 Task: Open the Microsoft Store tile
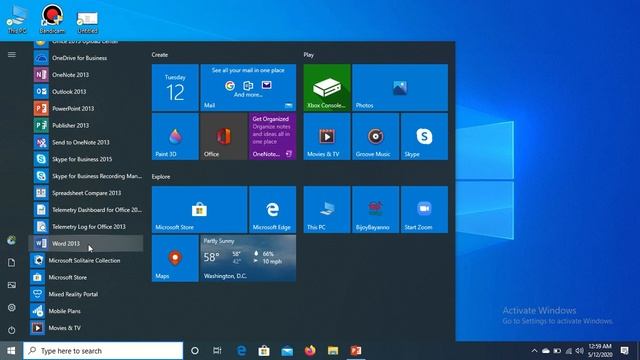pos(200,209)
